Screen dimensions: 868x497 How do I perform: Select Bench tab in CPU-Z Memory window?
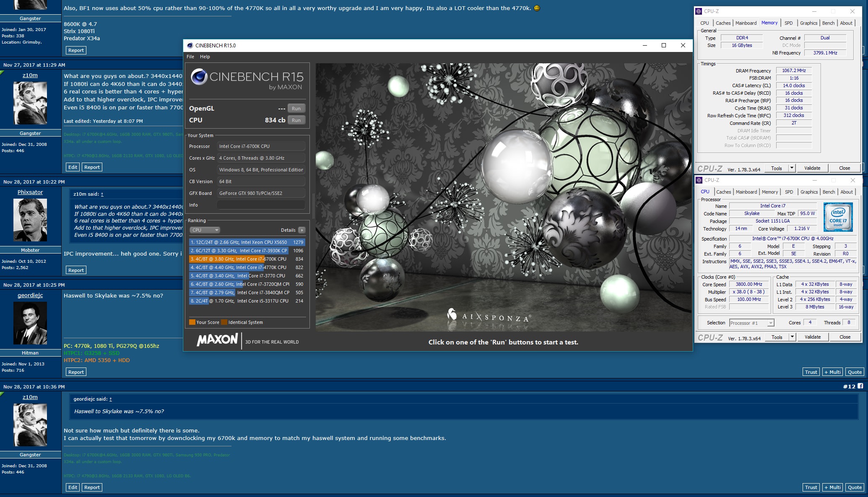(x=828, y=23)
